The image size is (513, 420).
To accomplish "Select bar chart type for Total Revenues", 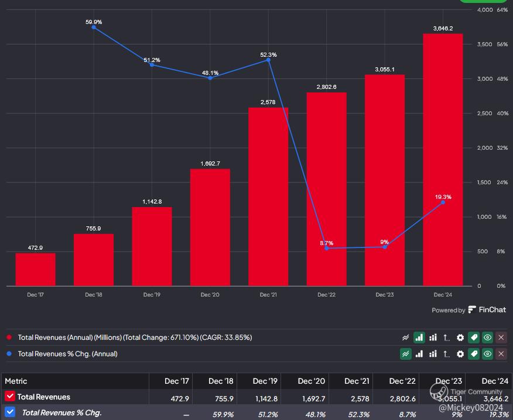I will pyautogui.click(x=419, y=338).
